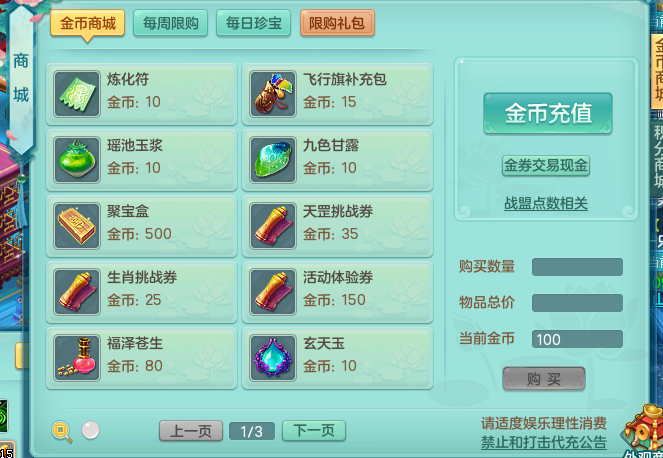663x458 pixels.
Task: Click the 飞行旗补充包 flag bag icon
Action: click(273, 94)
